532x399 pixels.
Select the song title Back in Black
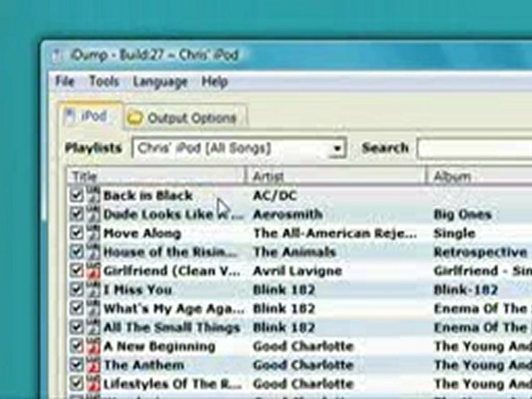coord(148,196)
